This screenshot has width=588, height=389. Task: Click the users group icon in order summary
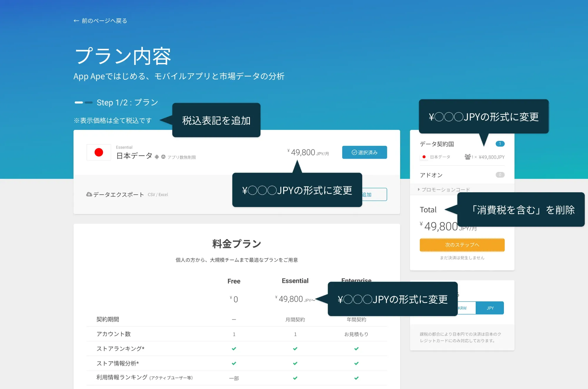pos(467,157)
